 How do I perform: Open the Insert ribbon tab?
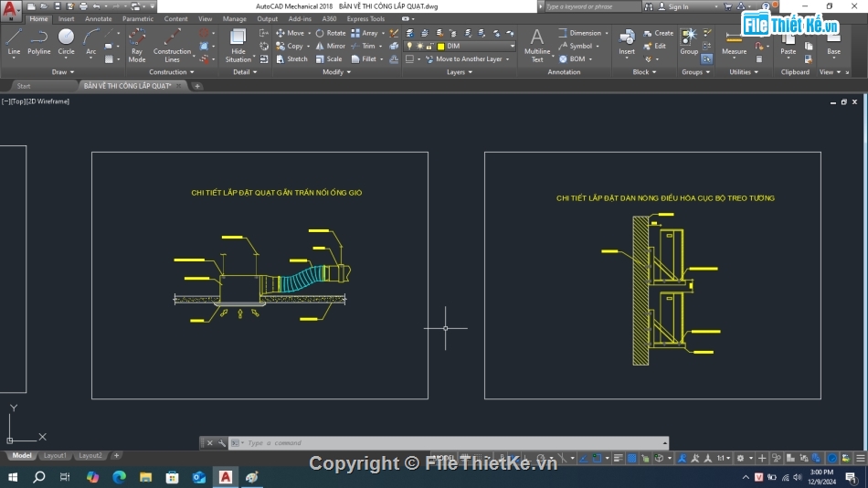[x=66, y=19]
